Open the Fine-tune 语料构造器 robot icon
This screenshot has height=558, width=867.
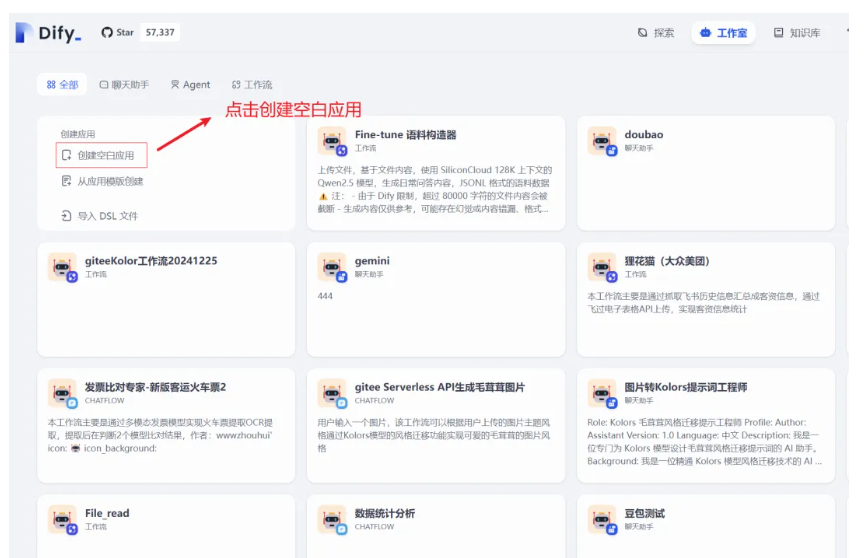point(332,141)
